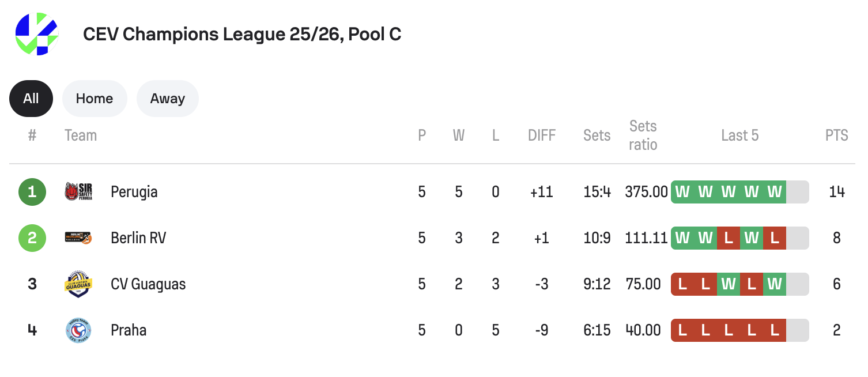Viewport: 868px width, 377px height.
Task: Sort the table by PTS column
Action: click(x=836, y=135)
